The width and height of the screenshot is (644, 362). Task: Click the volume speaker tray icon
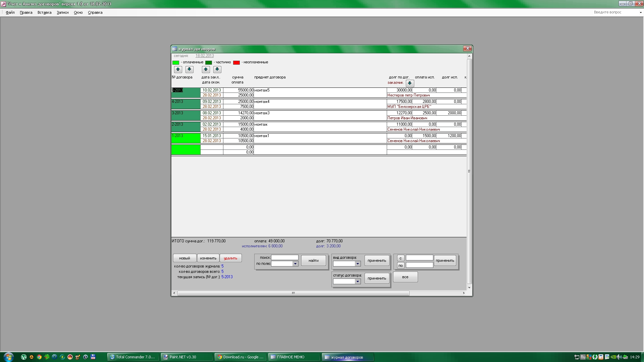pos(619,357)
